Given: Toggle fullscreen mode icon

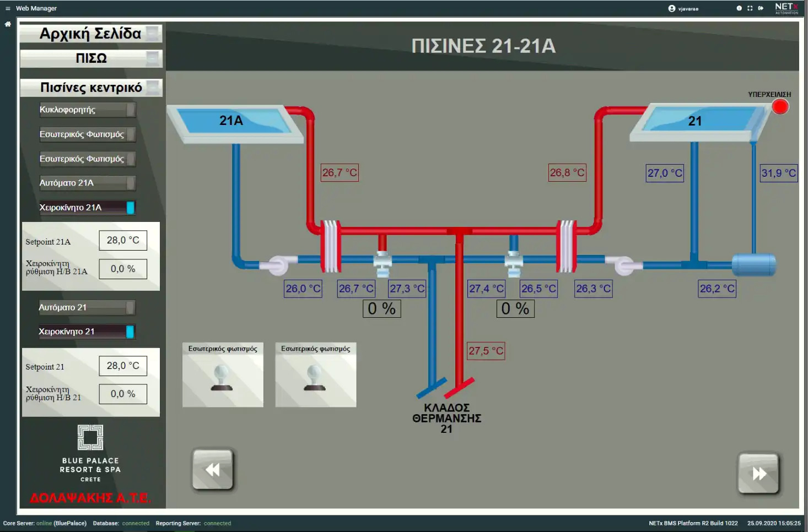Looking at the screenshot, I should [750, 8].
